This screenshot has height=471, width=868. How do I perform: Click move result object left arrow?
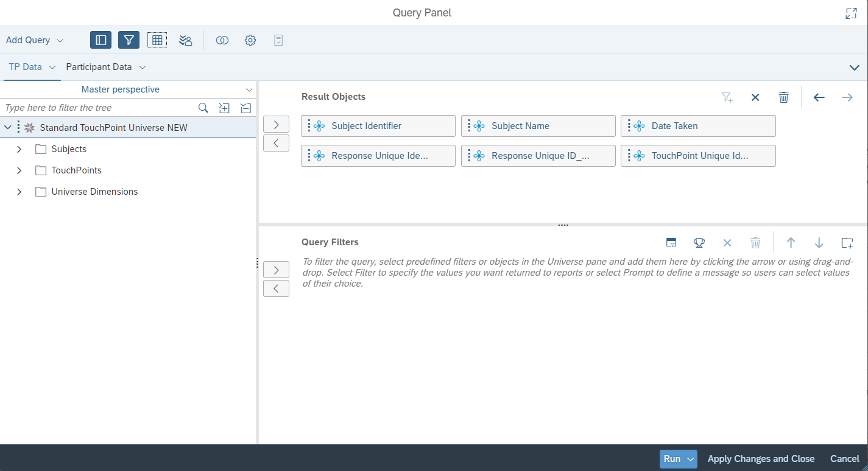click(x=819, y=97)
